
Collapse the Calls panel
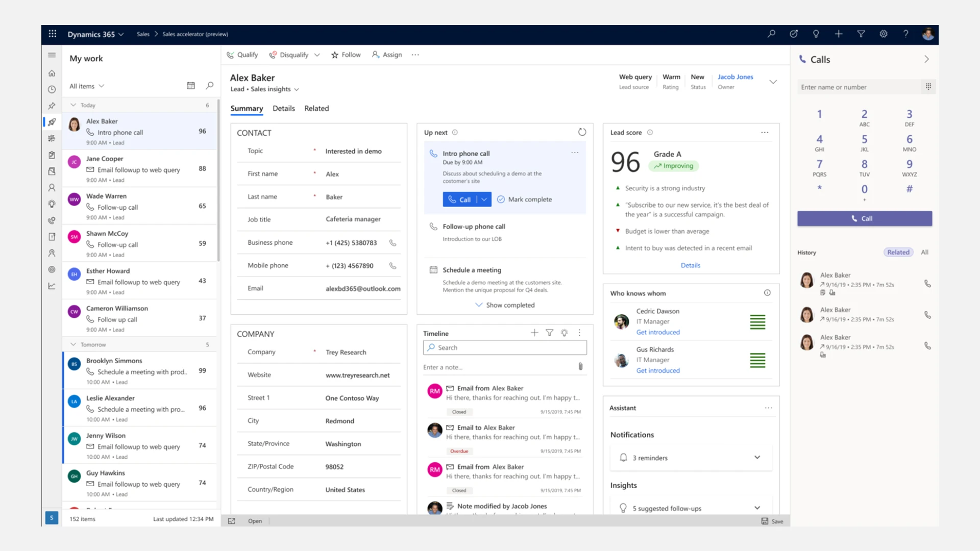click(x=926, y=59)
